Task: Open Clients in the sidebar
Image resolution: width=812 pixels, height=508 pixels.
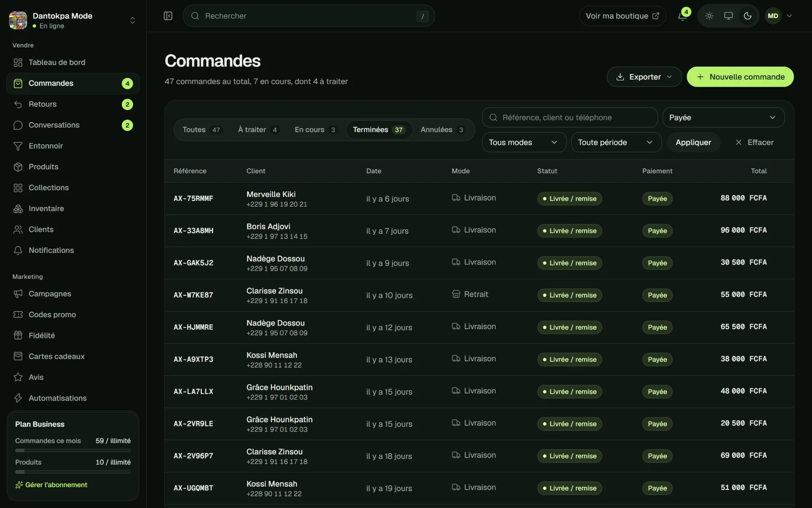Action: (73, 229)
